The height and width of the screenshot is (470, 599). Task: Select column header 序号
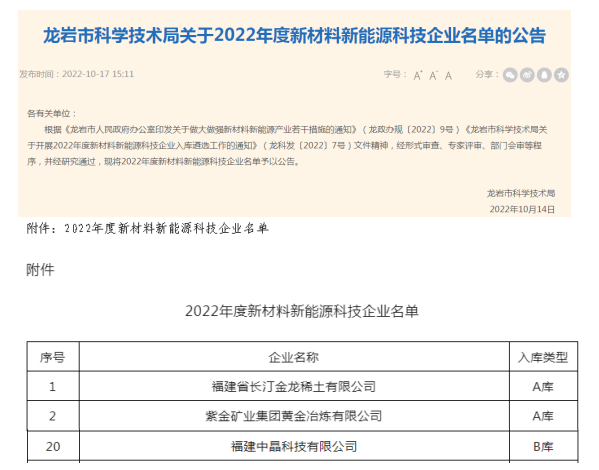pyautogui.click(x=53, y=357)
